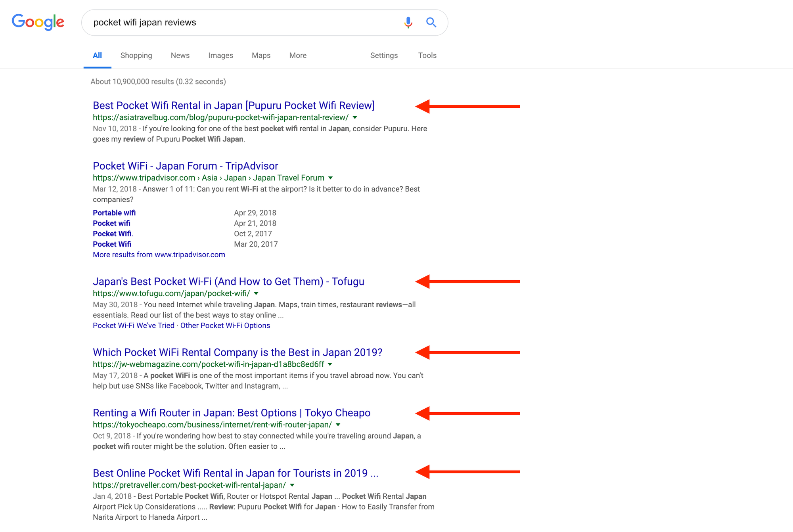Screen dimensions: 793x532
Task: Open Tokyo Cheapo Wifi Router result
Action: click(x=232, y=413)
